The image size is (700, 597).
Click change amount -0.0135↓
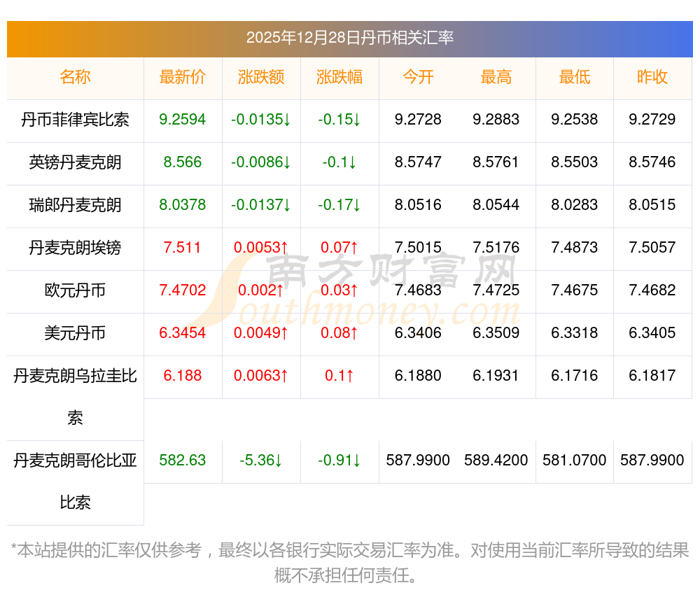[x=261, y=120]
